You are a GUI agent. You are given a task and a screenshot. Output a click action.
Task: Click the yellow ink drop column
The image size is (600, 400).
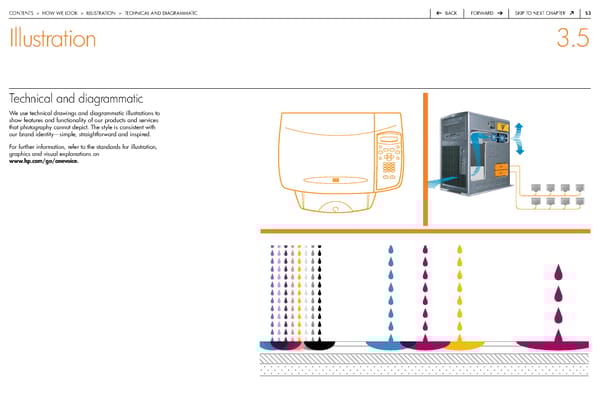[x=458, y=290]
